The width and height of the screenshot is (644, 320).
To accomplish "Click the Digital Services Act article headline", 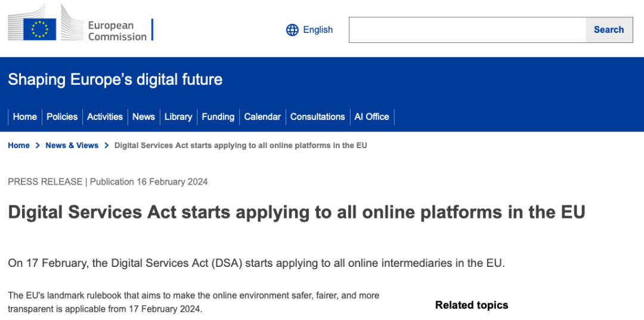I will 296,212.
